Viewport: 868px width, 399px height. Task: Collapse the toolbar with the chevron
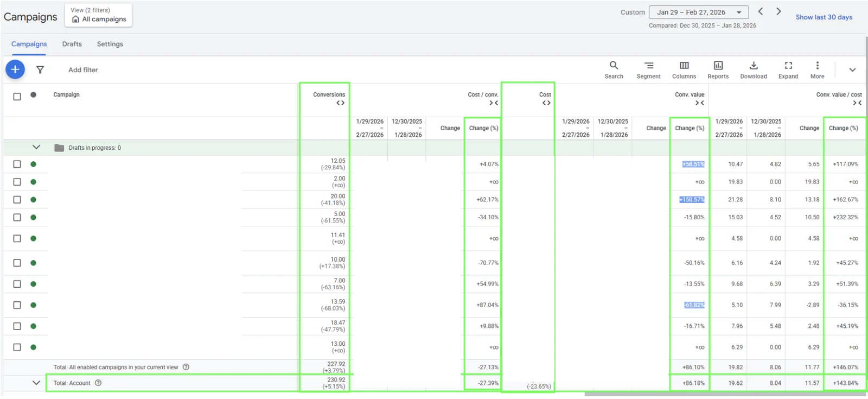852,70
